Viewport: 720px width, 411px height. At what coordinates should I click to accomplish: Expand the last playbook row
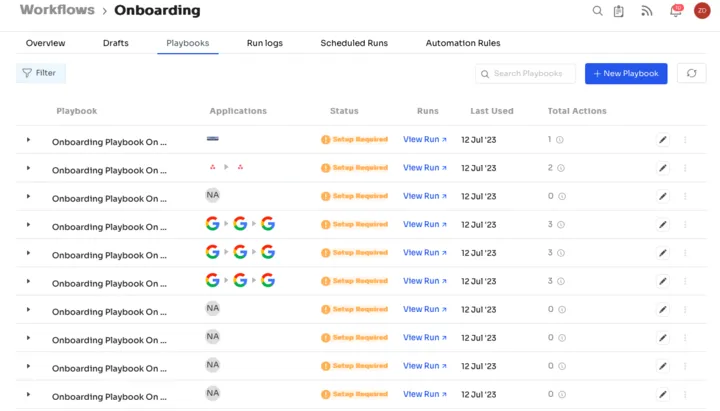click(28, 394)
